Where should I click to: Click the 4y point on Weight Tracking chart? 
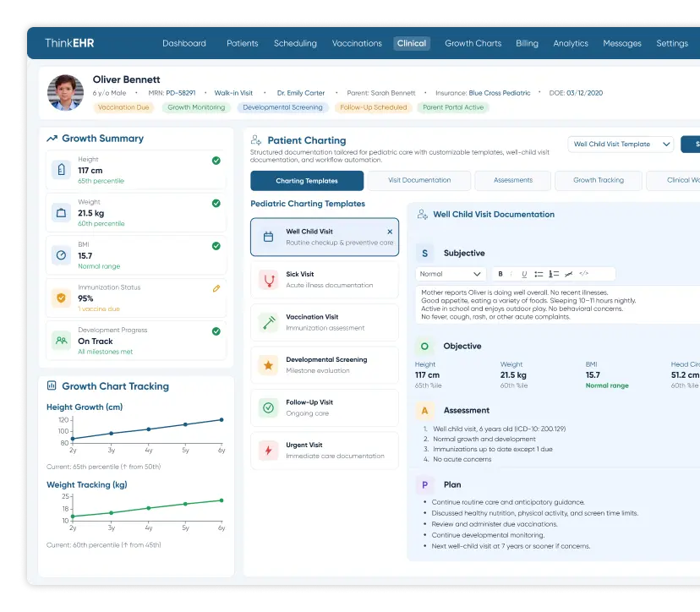tap(149, 508)
